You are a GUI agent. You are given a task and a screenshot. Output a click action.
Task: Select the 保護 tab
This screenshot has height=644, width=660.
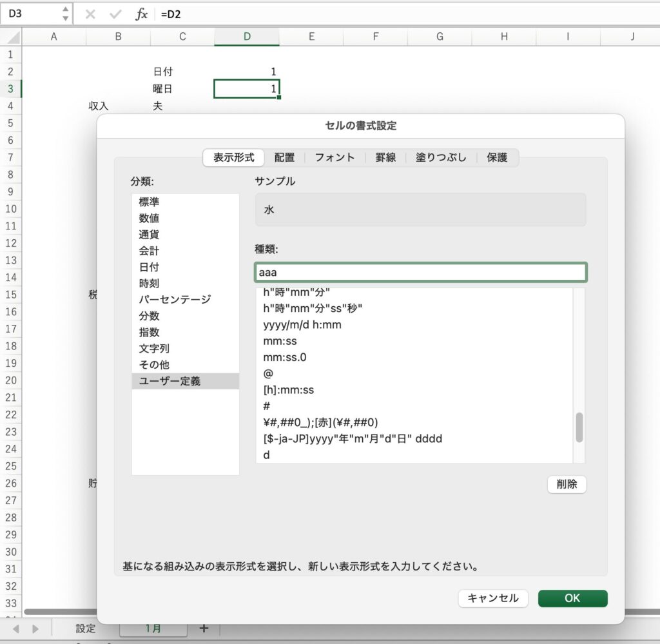(497, 157)
